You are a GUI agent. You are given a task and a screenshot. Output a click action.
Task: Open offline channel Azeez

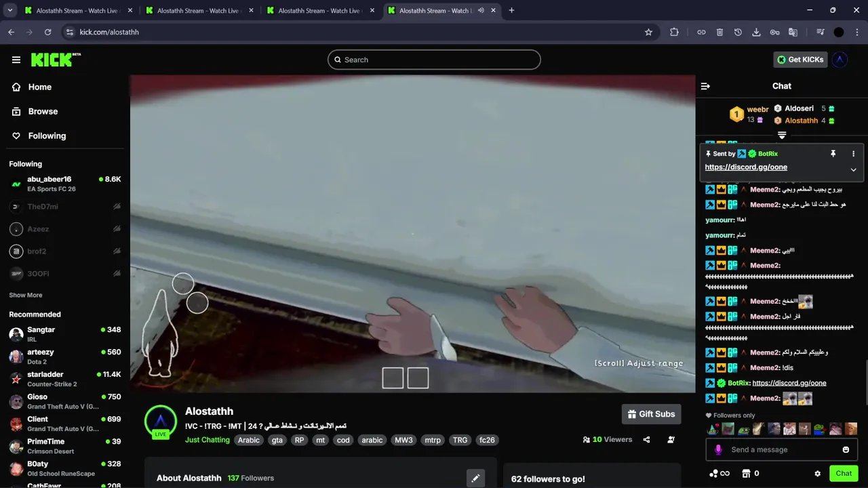pos(65,229)
